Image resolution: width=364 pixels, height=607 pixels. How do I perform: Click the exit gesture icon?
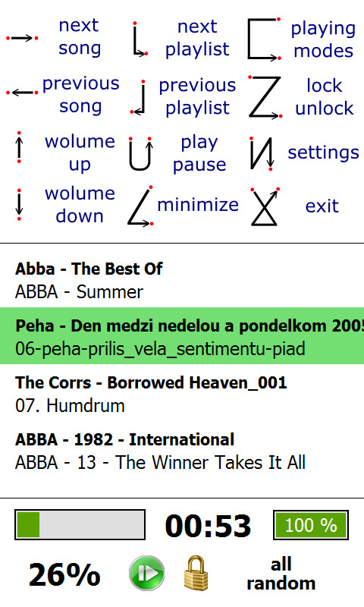click(265, 206)
